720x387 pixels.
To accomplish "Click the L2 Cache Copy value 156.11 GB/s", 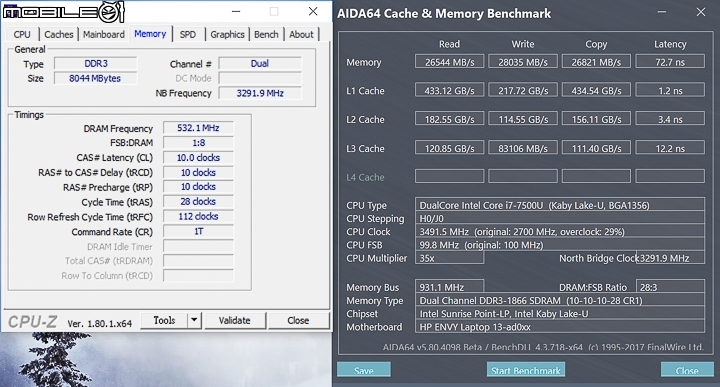I will click(x=596, y=119).
